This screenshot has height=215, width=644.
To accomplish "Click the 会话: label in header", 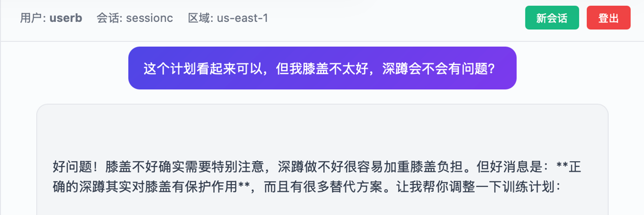I will 109,18.
